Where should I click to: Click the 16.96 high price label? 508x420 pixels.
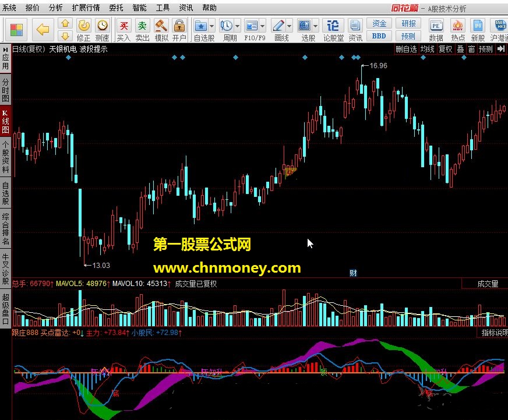[378, 66]
